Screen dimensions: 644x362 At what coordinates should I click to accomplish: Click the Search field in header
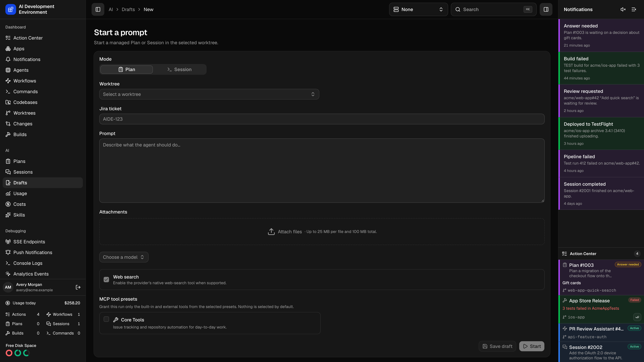[x=494, y=10]
